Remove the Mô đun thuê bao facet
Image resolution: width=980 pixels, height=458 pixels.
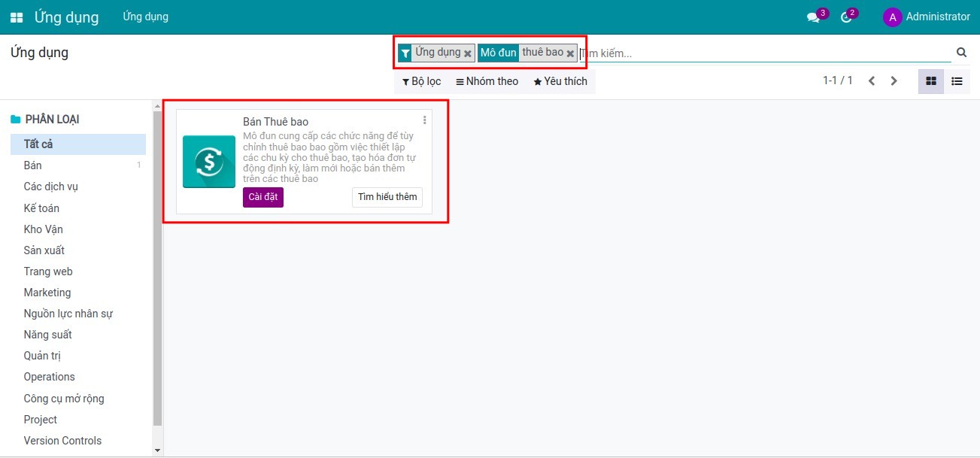pos(570,53)
